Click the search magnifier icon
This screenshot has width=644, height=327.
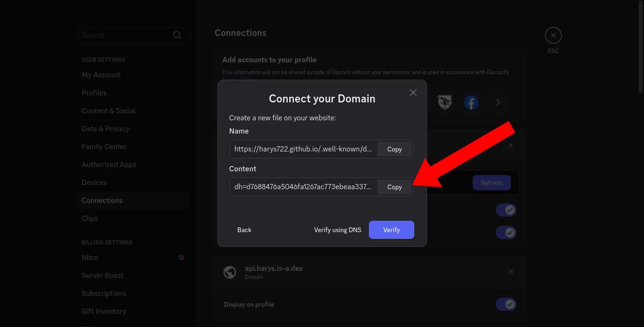click(x=177, y=35)
